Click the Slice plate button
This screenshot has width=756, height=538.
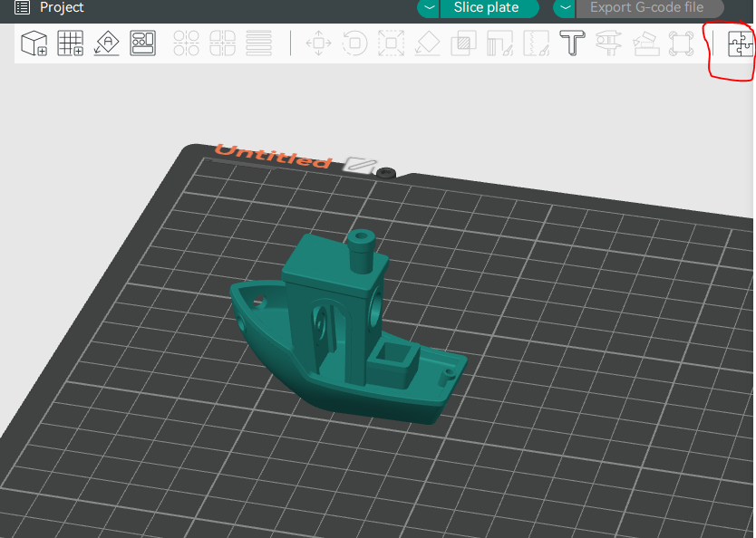[x=489, y=8]
